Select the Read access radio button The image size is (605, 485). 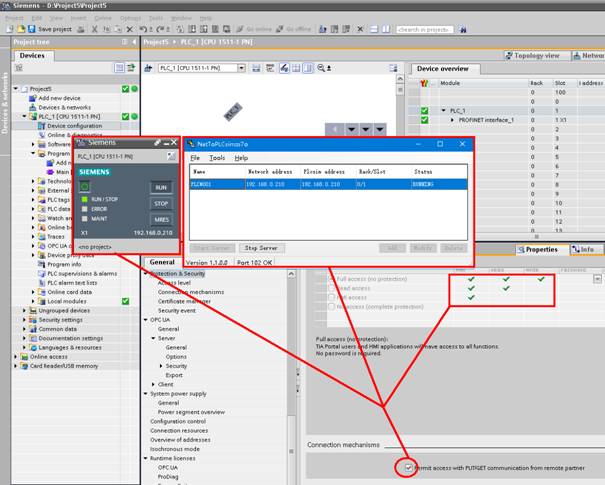(331, 288)
